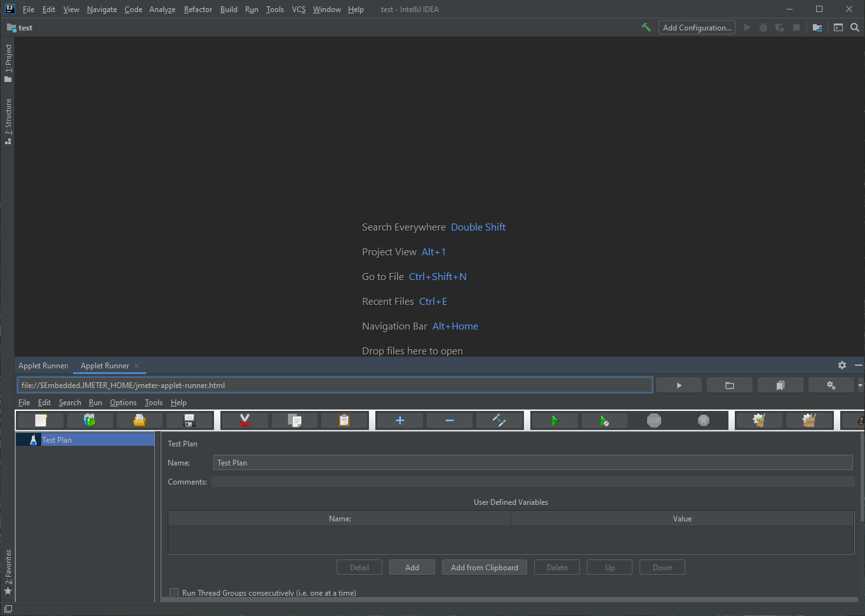Click the Build project hammer icon
Image resolution: width=865 pixels, height=616 pixels.
(647, 27)
